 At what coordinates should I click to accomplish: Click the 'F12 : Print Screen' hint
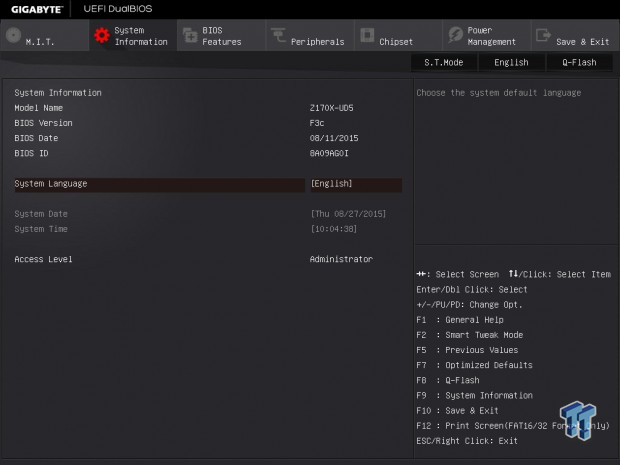point(513,426)
